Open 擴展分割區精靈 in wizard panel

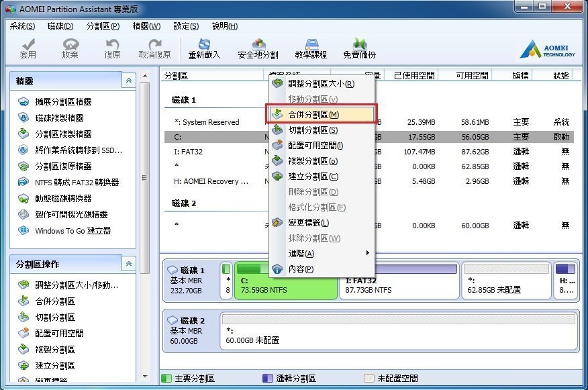click(55, 101)
